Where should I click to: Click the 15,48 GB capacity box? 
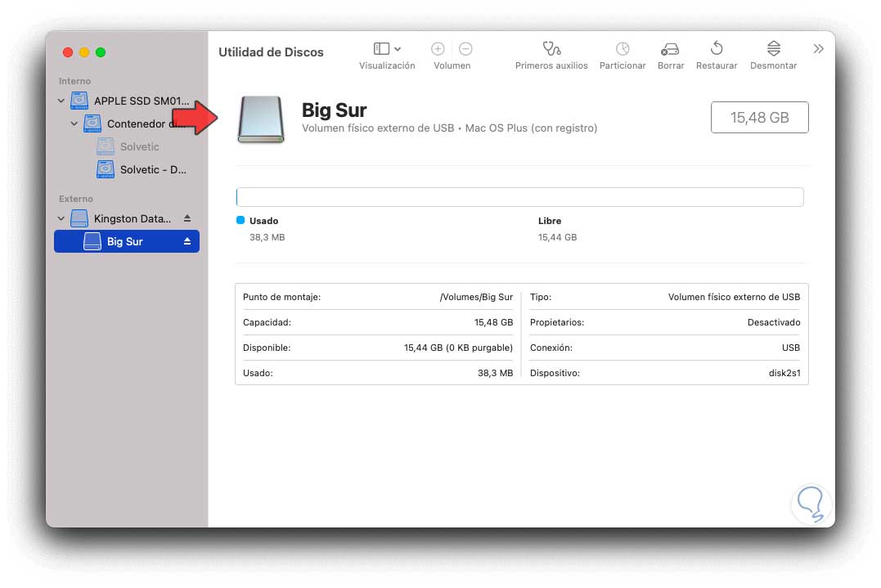click(760, 118)
